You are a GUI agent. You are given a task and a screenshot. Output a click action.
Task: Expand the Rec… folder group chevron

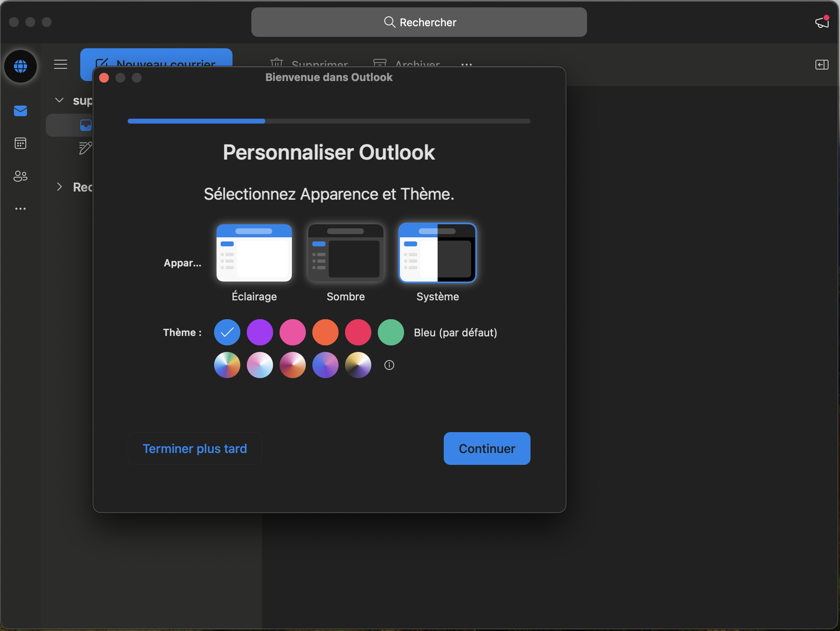(59, 187)
